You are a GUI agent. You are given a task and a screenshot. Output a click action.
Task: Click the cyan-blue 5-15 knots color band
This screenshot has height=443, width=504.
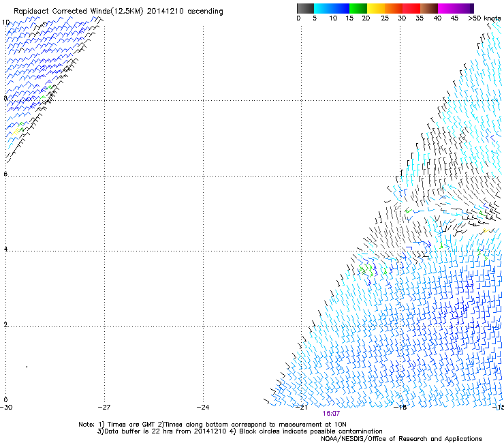pyautogui.click(x=332, y=8)
